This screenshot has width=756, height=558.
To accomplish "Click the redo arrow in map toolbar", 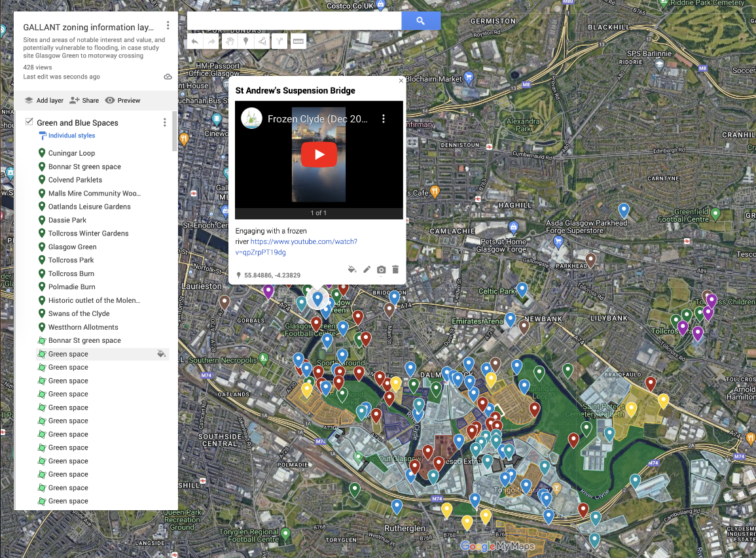I will point(211,41).
